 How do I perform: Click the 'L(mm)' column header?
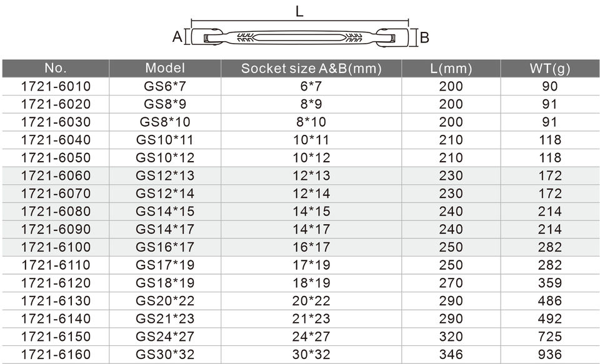[451, 69]
